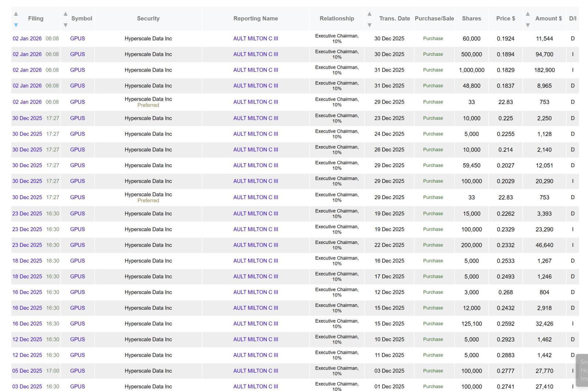The image size is (588, 391).
Task: Sort Filing column descending with blue arrow
Action: click(x=16, y=25)
